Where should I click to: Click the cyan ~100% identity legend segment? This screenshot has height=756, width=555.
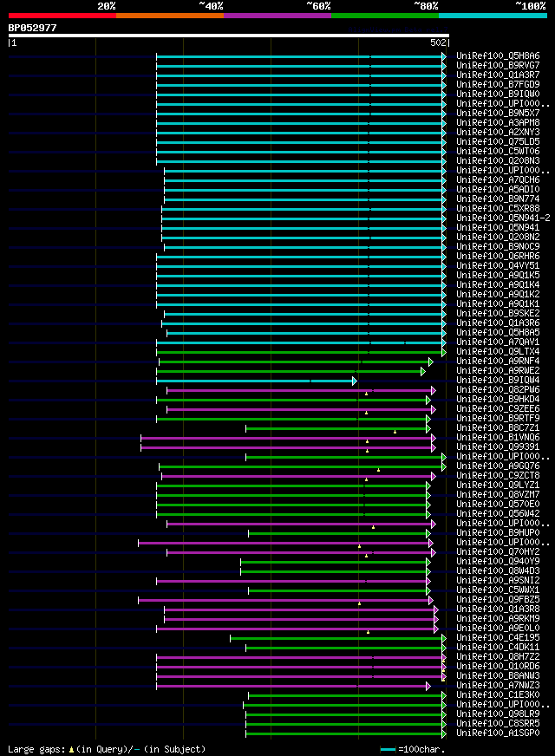(x=493, y=16)
